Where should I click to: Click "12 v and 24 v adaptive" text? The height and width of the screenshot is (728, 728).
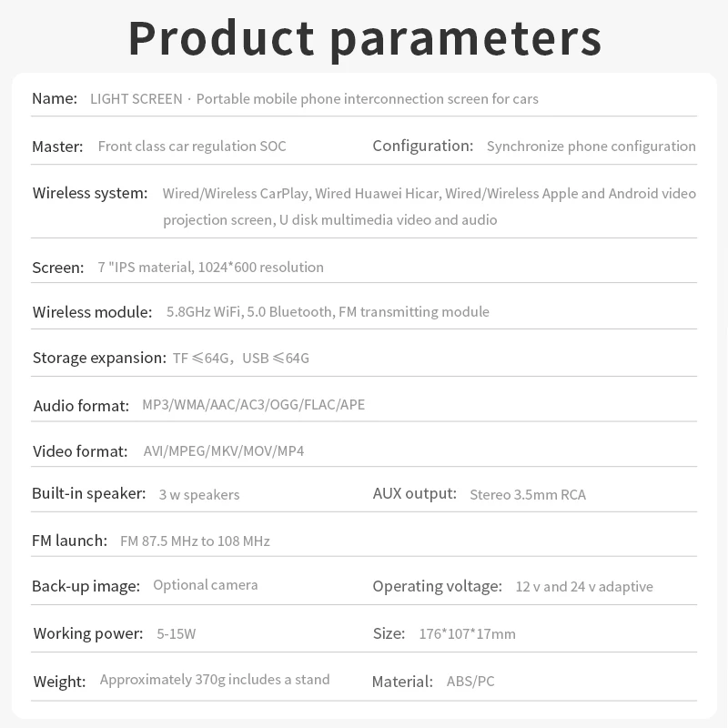coord(584,587)
